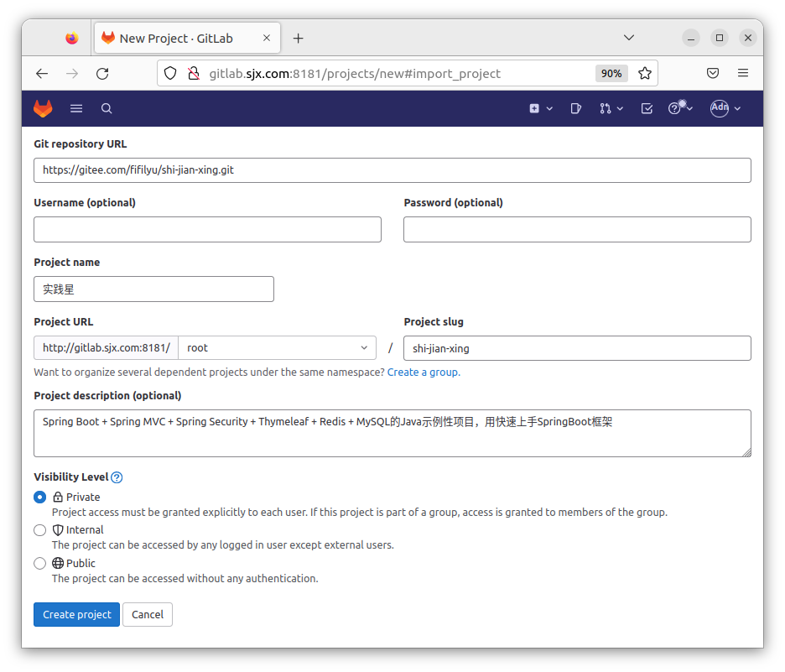
Task: Open the Issues icon in navbar
Action: coord(576,108)
